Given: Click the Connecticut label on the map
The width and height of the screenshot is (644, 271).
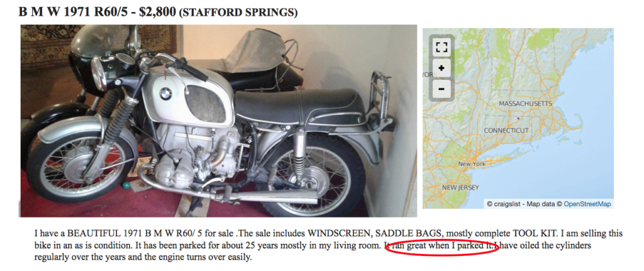Looking at the screenshot, I should coord(506,130).
